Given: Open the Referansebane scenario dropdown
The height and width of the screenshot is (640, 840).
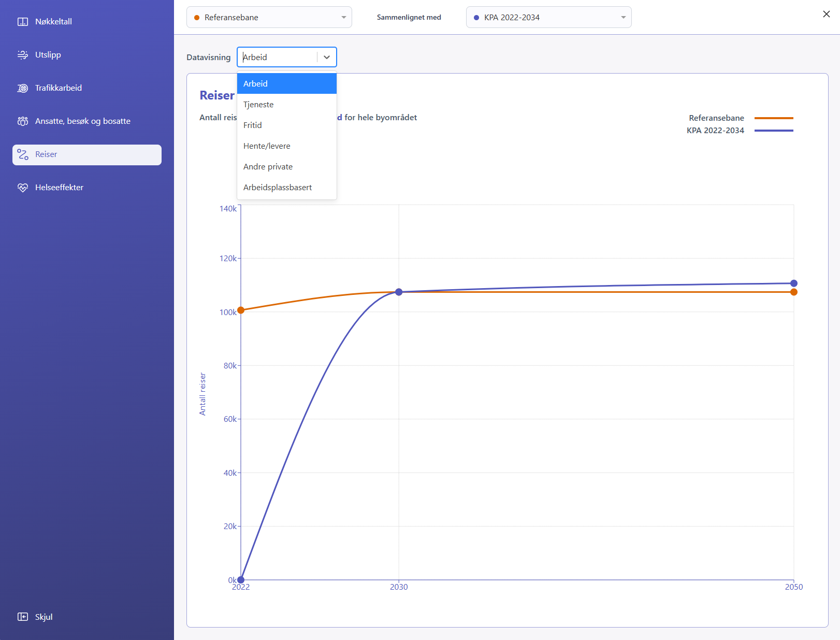Looking at the screenshot, I should 269,17.
